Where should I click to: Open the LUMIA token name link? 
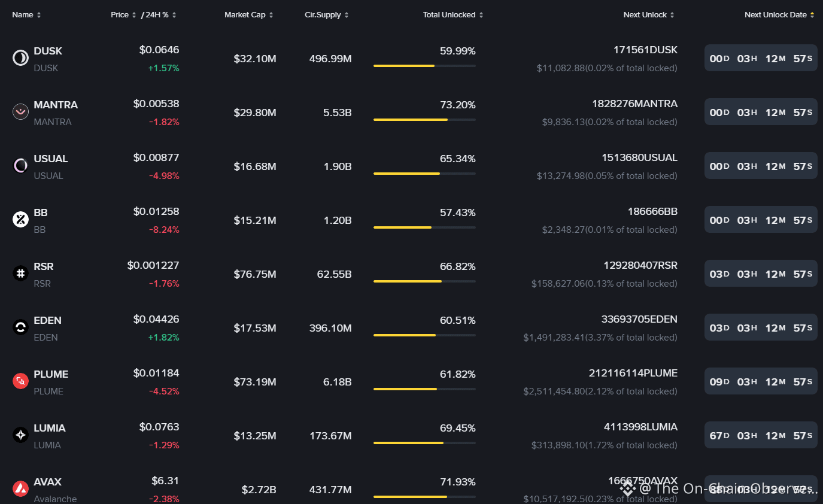point(50,429)
